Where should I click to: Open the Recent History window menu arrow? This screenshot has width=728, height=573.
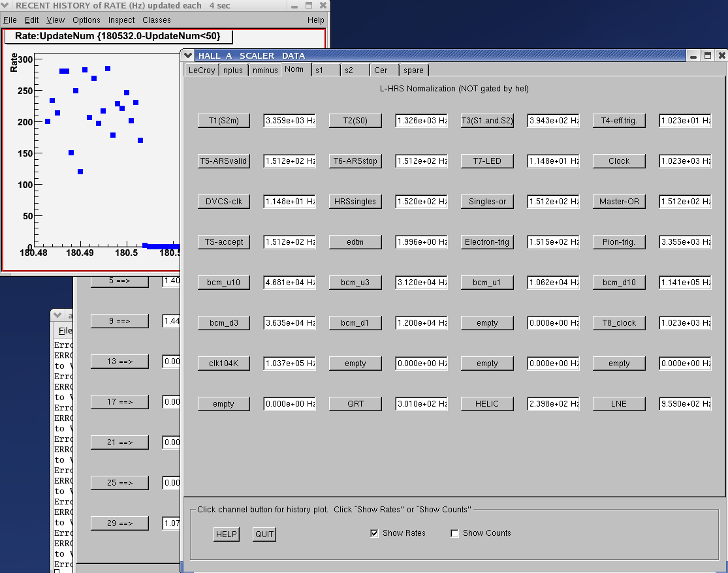pos(5,6)
